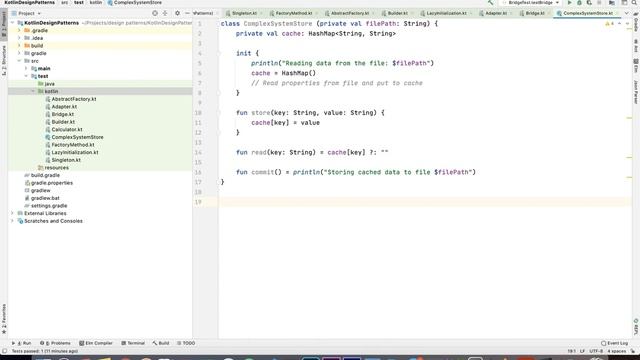
Task: Collapse the kotlin folder
Action: pos(33,91)
